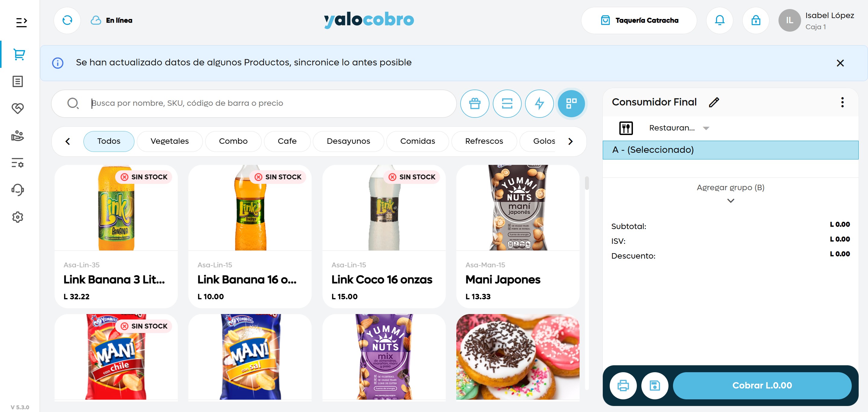Click the lightning quick-sale icon
868x412 pixels.
click(539, 103)
